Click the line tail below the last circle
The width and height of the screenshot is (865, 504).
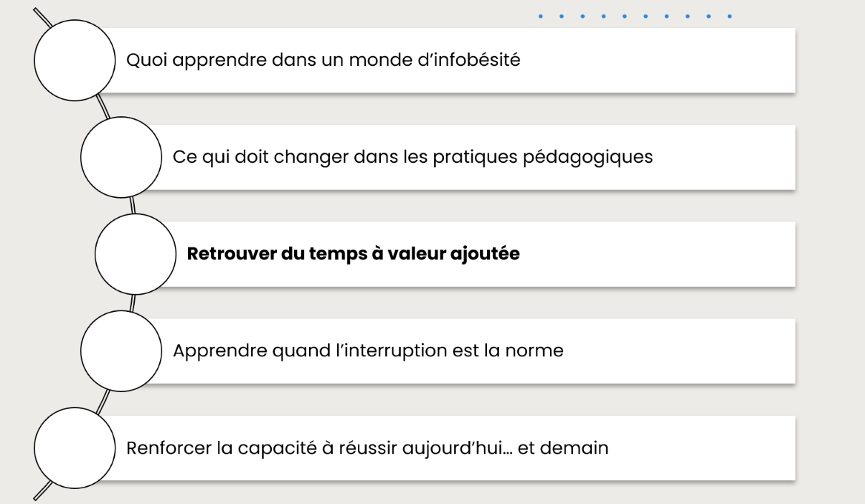point(42,492)
